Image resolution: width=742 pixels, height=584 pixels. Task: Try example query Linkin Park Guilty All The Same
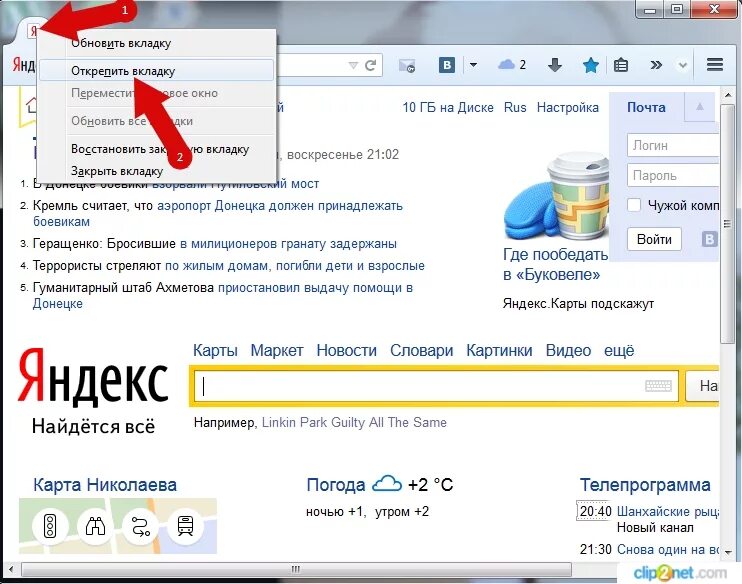[x=354, y=422]
